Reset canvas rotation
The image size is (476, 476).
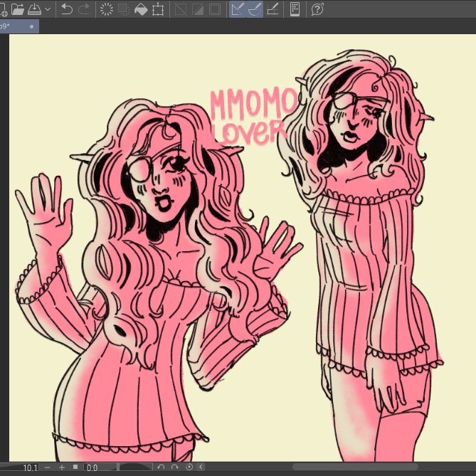pos(189,467)
